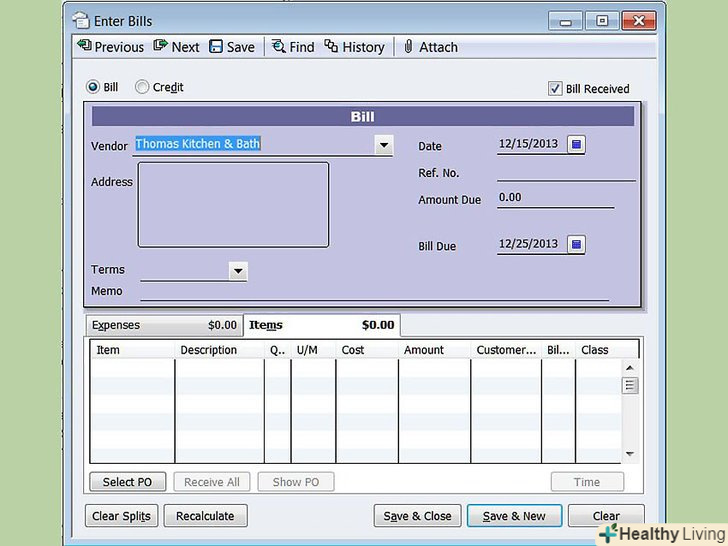The image size is (728, 546).
Task: Click the Ref. No. input field
Action: point(565,172)
